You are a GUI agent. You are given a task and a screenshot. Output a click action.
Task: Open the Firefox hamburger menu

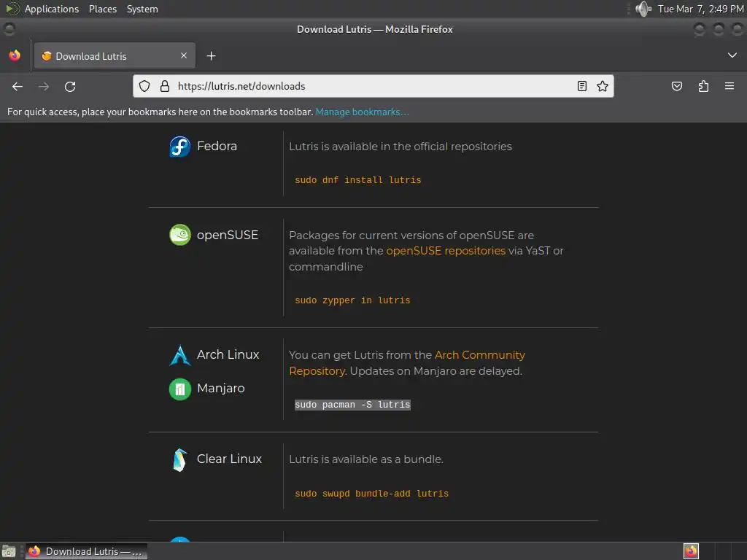click(729, 86)
